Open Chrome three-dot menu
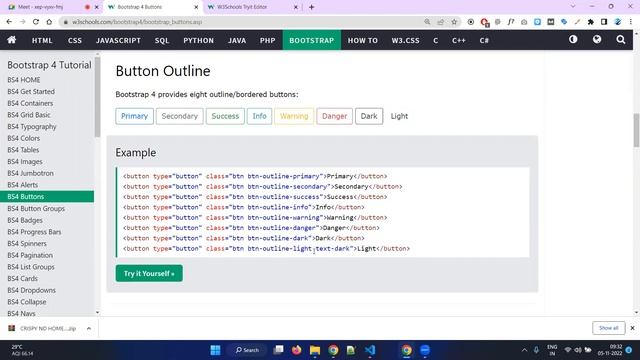 pos(631,22)
